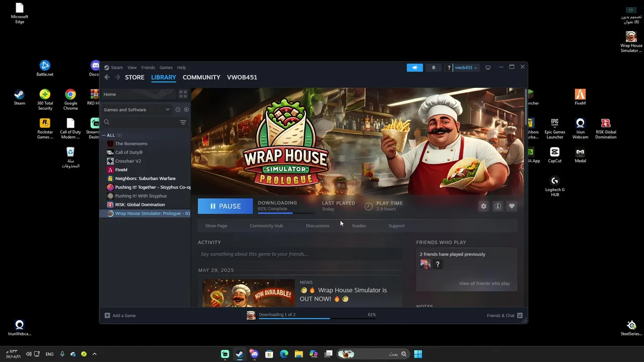Open the vwob451 account dropdown
This screenshot has width=644, height=362.
click(465, 67)
